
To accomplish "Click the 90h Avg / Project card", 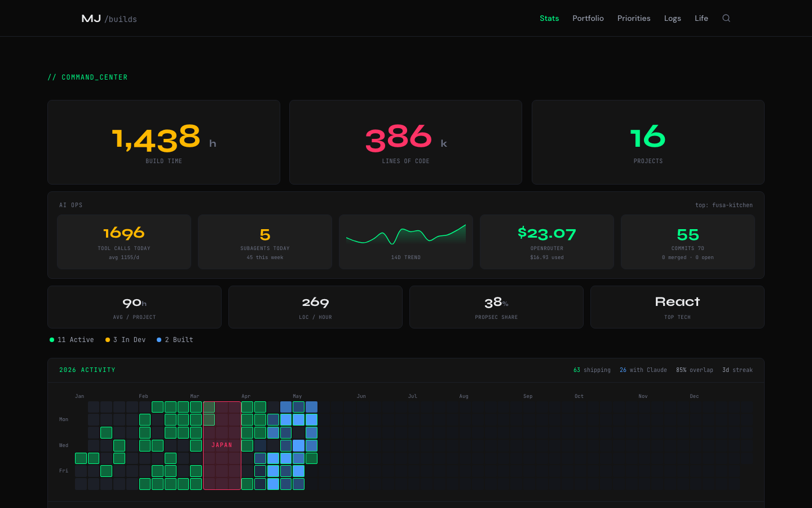I will (134, 307).
